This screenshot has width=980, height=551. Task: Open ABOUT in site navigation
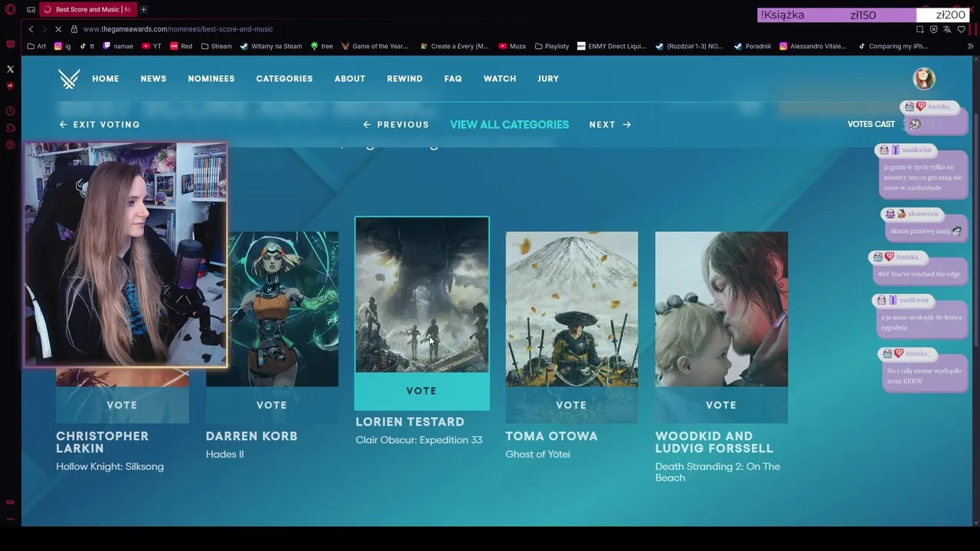(350, 79)
